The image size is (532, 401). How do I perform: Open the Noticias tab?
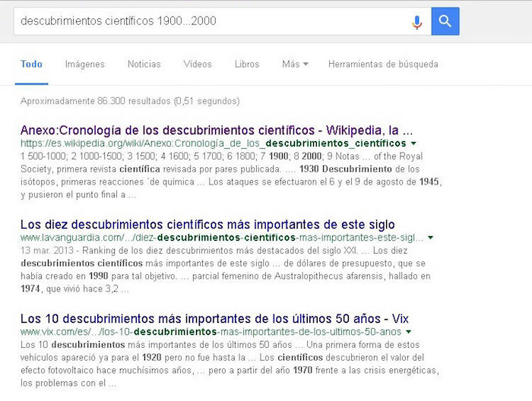coord(144,65)
